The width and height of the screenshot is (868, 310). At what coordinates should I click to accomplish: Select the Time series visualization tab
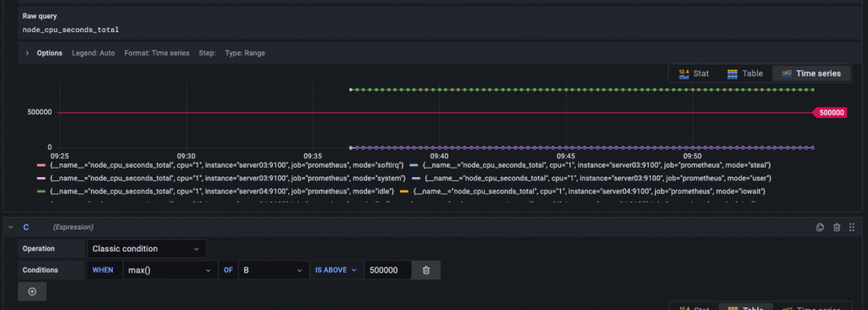(x=811, y=74)
